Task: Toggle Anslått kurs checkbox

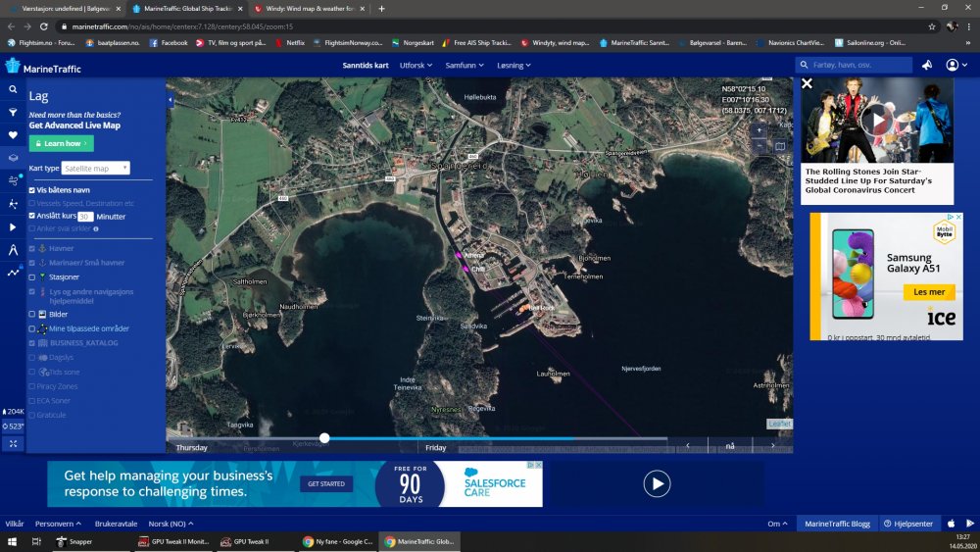Action: click(x=32, y=216)
